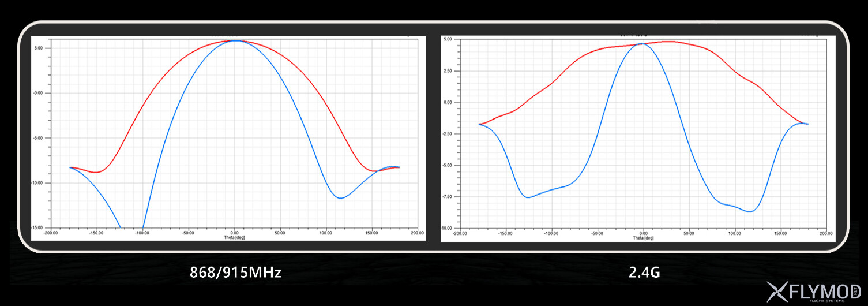Click blue curve dip near 100 on left chart
Image resolution: width=868 pixels, height=306 pixels.
pos(341,198)
